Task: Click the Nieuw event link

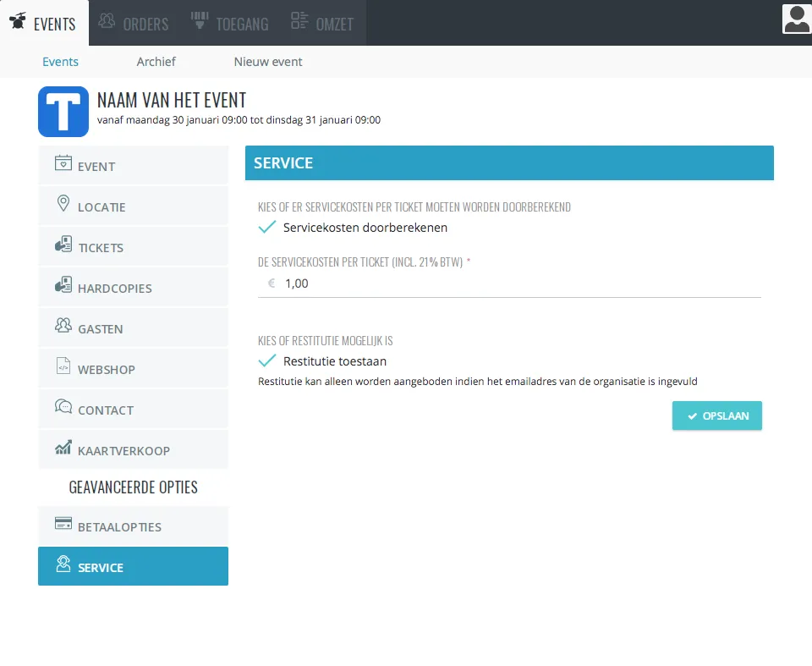Action: (x=268, y=62)
